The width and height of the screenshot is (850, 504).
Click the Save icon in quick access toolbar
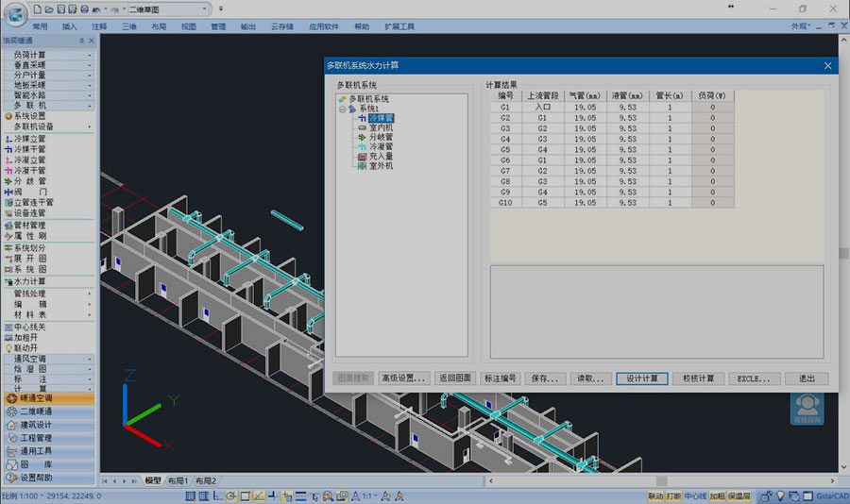tap(59, 8)
